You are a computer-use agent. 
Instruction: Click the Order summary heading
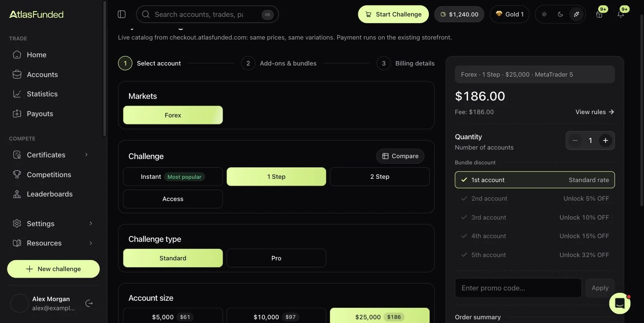478,317
